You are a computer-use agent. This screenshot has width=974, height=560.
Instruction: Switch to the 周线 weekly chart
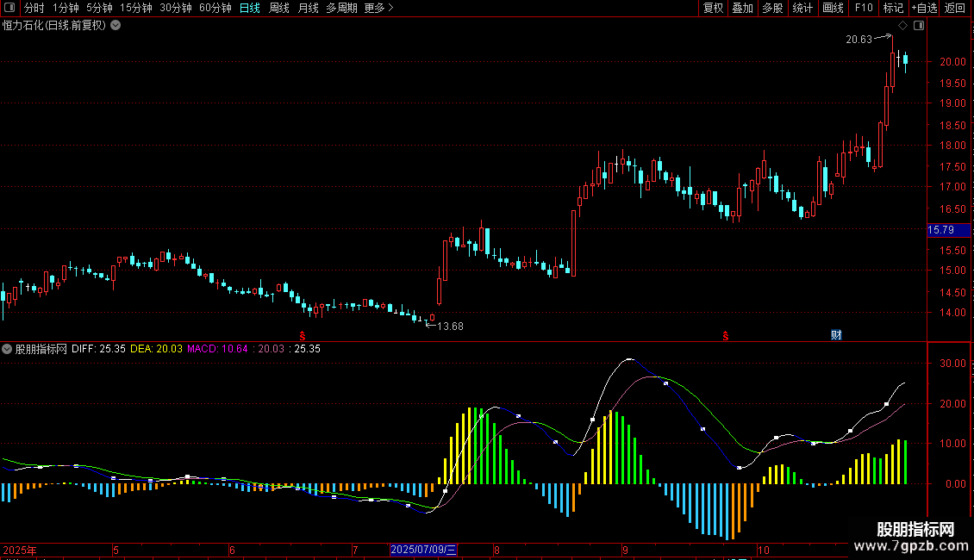coord(279,8)
